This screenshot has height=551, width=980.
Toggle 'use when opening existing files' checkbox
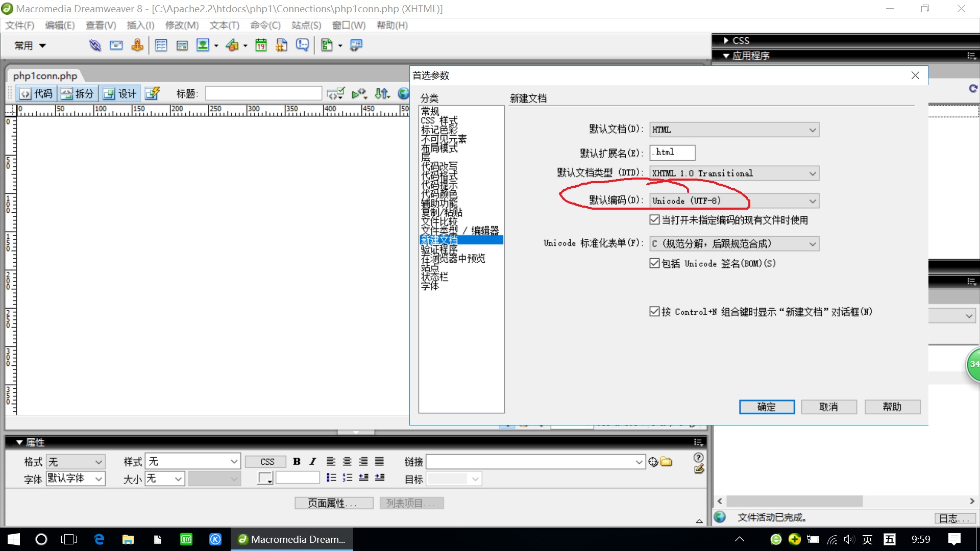coord(654,220)
